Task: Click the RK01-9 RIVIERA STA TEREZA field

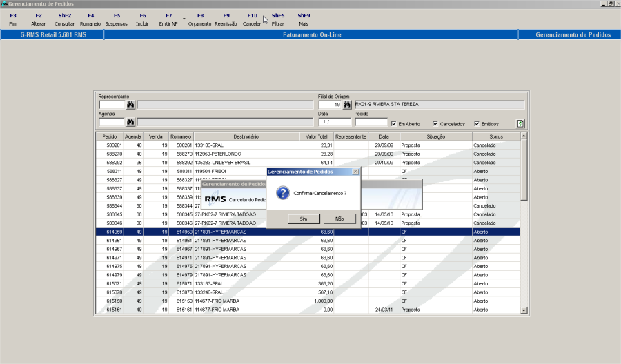Action: (440, 105)
